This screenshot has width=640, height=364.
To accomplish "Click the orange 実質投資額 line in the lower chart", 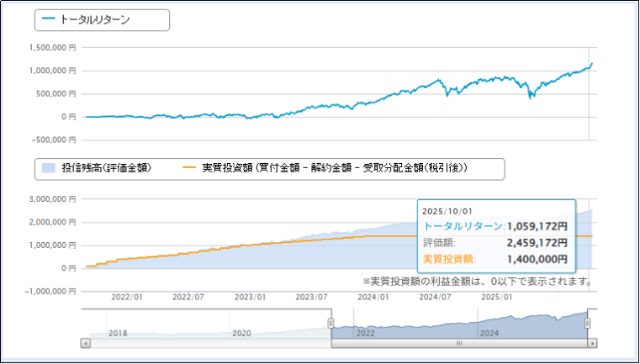I will [x=252, y=245].
